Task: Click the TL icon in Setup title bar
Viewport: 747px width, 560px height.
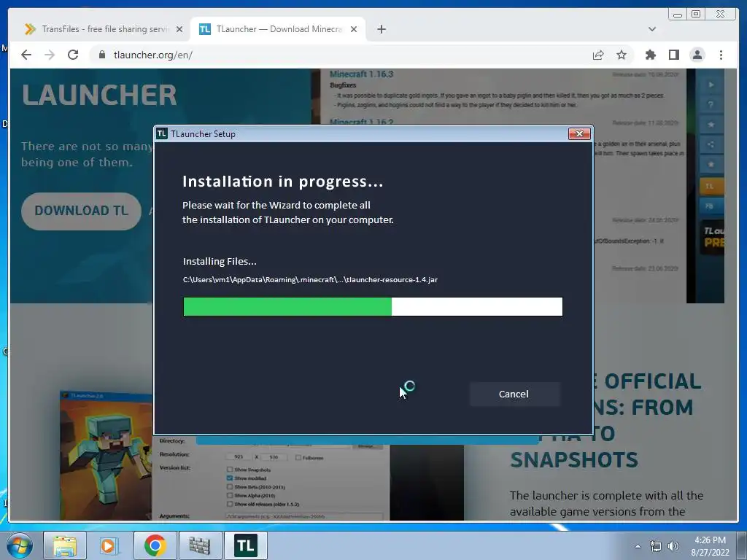Action: [162, 134]
